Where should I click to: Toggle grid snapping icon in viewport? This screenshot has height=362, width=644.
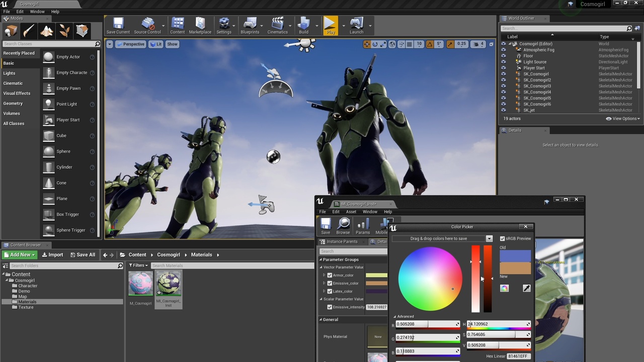click(410, 44)
